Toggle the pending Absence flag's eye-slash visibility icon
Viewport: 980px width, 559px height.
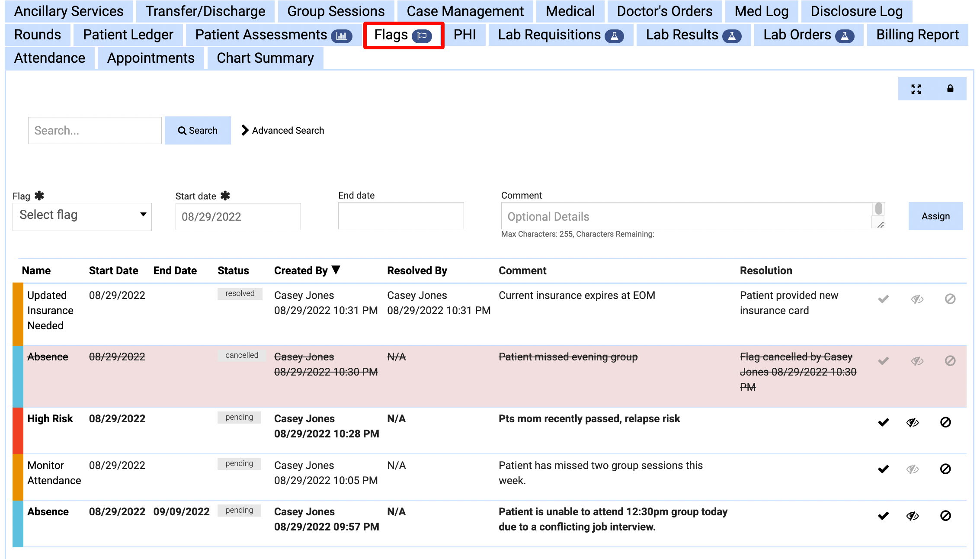[913, 516]
